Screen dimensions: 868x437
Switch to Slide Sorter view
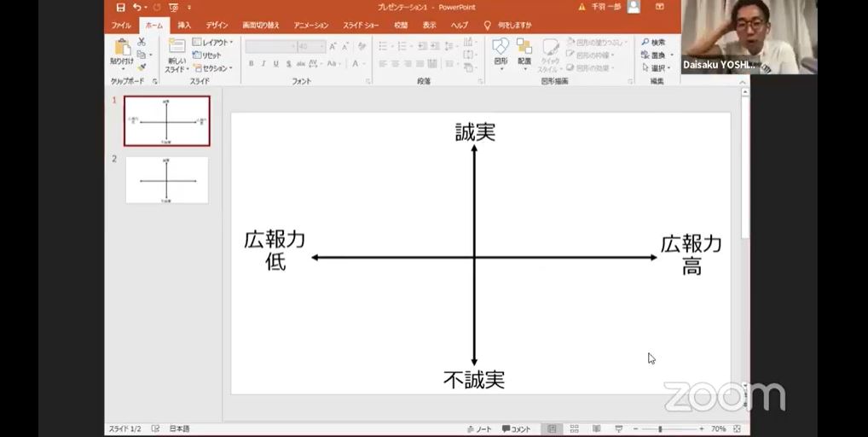click(574, 428)
